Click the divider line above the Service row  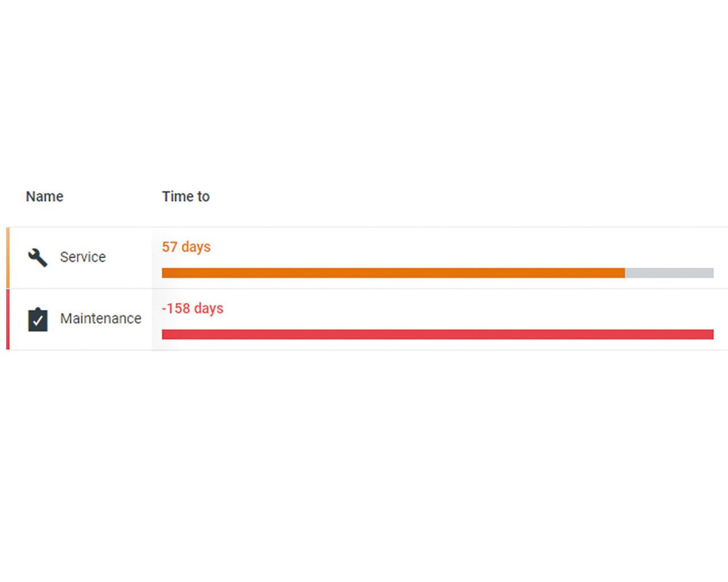[364, 227]
